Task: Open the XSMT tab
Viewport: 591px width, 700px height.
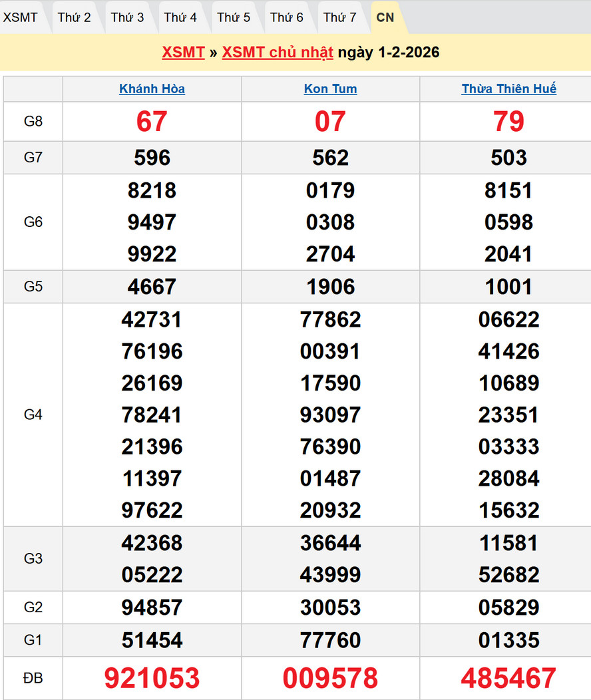Action: click(21, 17)
